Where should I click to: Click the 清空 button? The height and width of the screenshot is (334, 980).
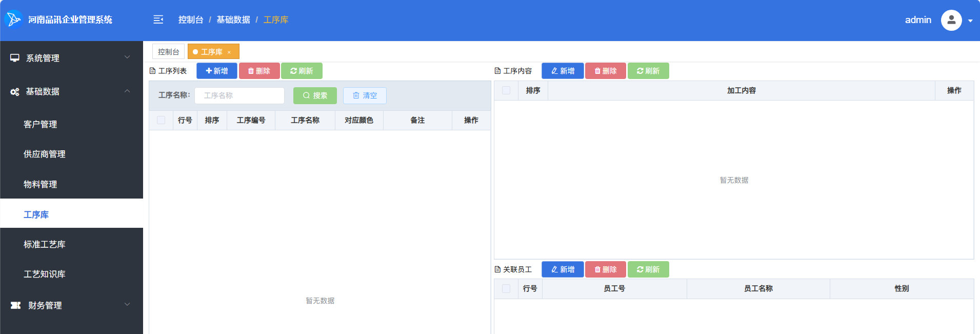coord(365,95)
